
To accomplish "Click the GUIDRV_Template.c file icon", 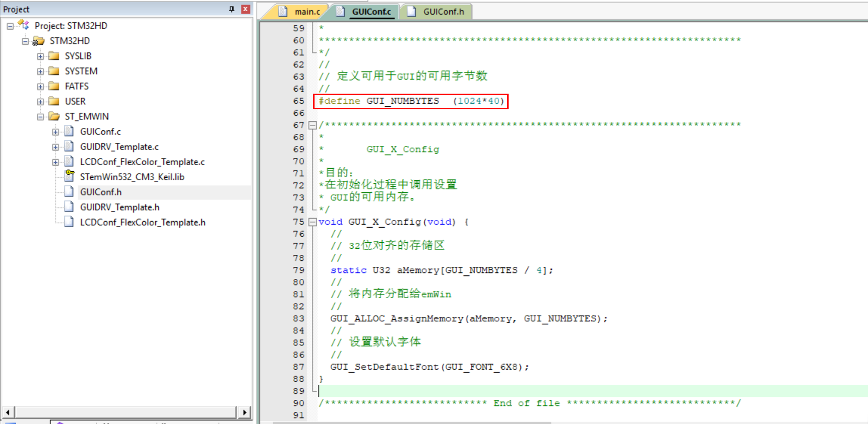I will (69, 147).
